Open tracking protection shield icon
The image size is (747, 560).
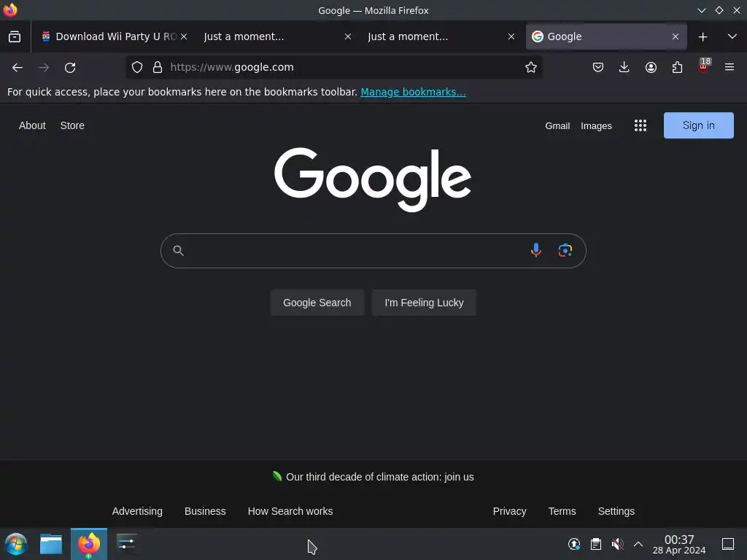coord(137,68)
